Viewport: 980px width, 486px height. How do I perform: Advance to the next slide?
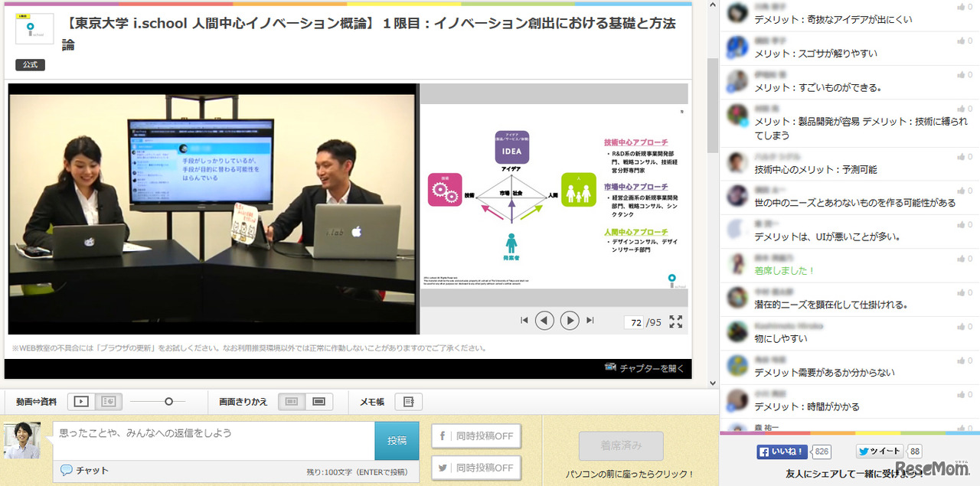[x=569, y=321]
